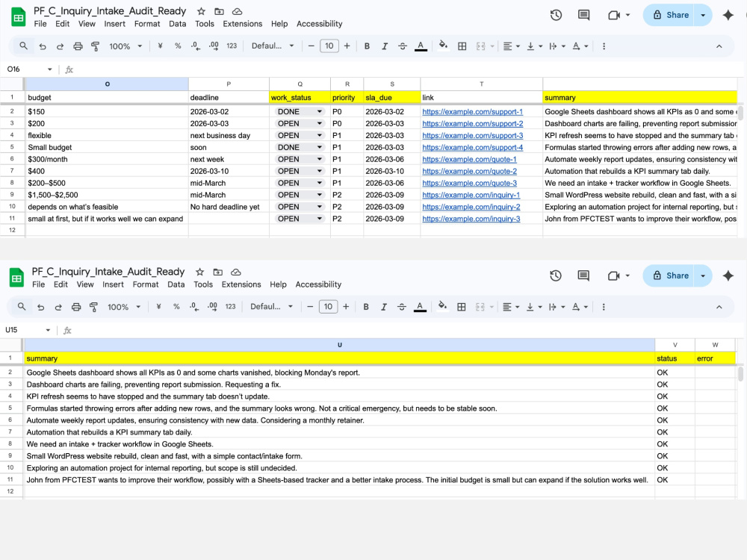Open text color picker in upper window
747x560 pixels.
421,46
